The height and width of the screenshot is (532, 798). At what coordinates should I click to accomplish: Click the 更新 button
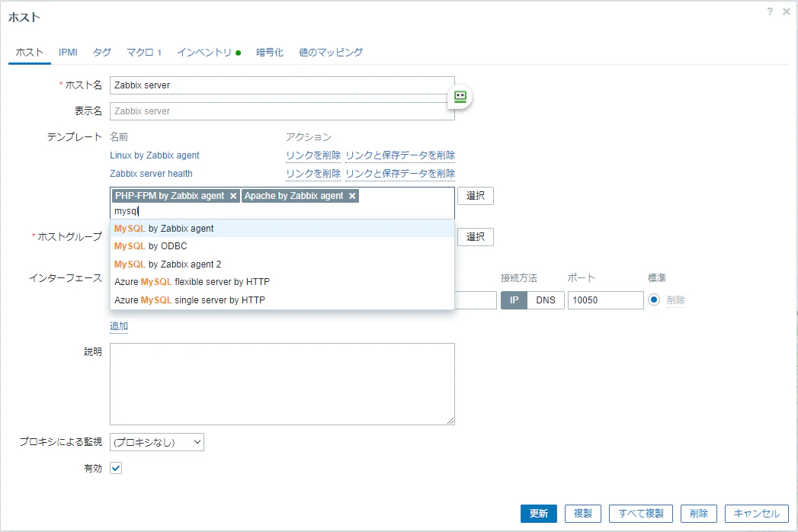click(x=538, y=514)
